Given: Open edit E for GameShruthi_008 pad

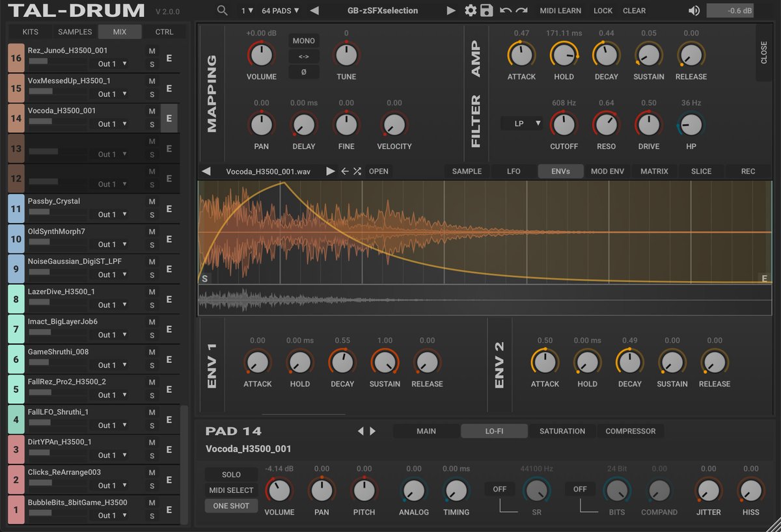Looking at the screenshot, I should [169, 359].
